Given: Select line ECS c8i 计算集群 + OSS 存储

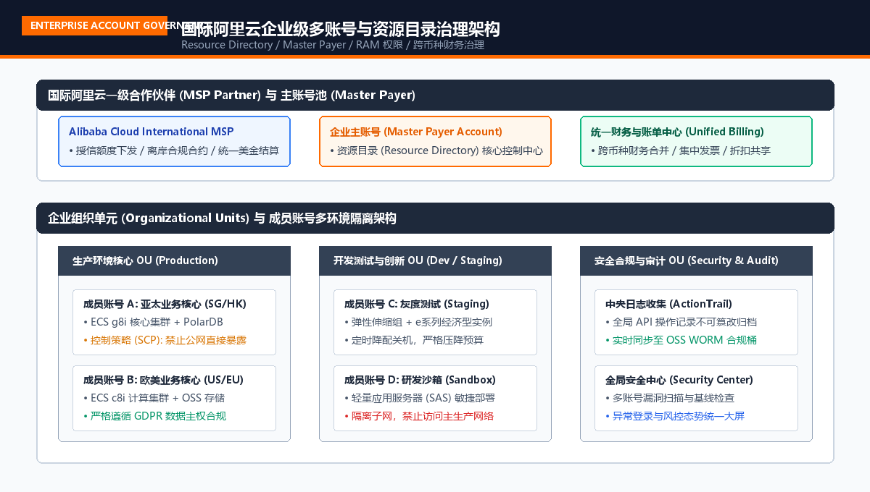Looking at the screenshot, I should [154, 398].
